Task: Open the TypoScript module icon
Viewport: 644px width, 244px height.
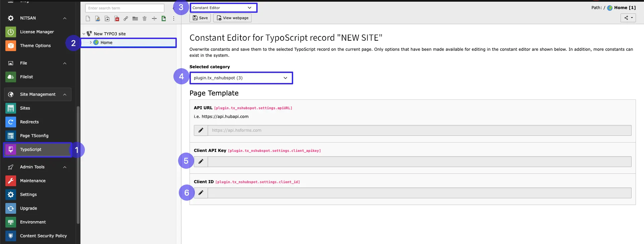Action: 11,150
